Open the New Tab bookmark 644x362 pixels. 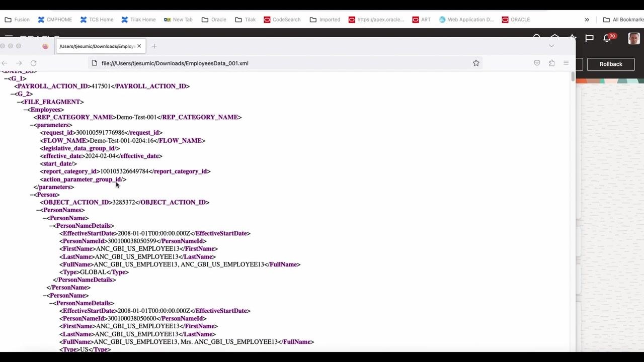pos(178,20)
